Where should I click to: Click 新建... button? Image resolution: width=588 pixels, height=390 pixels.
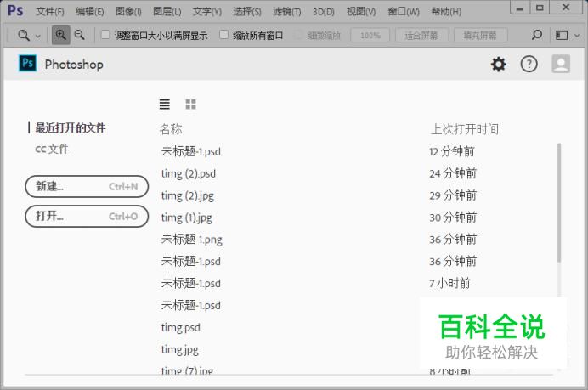87,186
